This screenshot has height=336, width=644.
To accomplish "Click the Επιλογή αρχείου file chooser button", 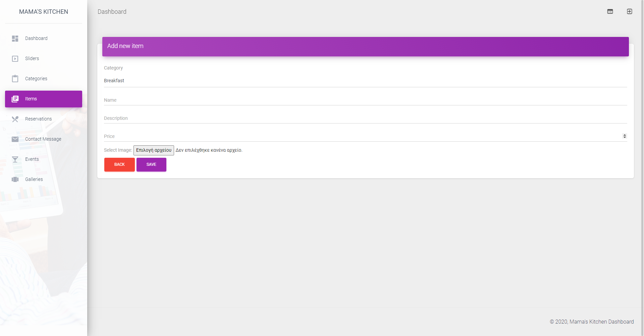I will coord(154,150).
